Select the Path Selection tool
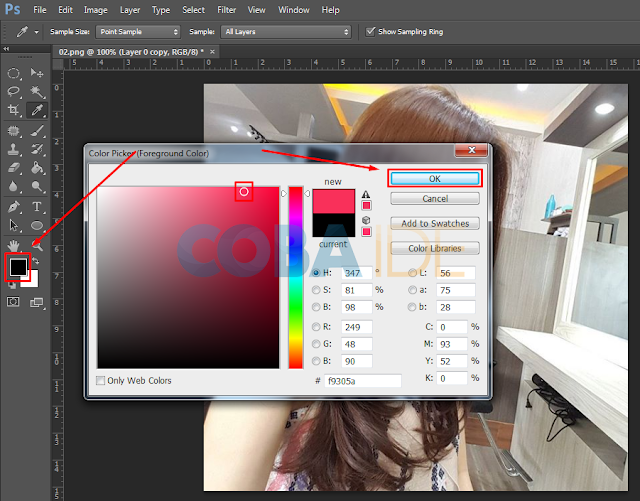Screen dimensions: 640x501 13,225
